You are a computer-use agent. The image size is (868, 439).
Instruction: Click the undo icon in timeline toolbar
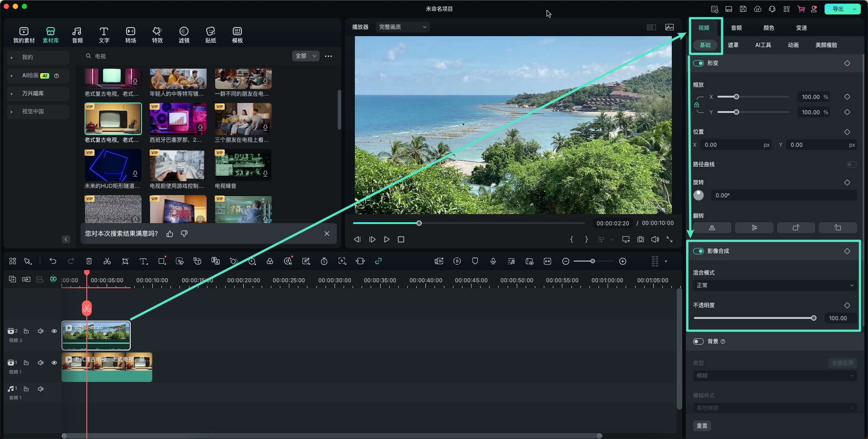[x=53, y=261]
